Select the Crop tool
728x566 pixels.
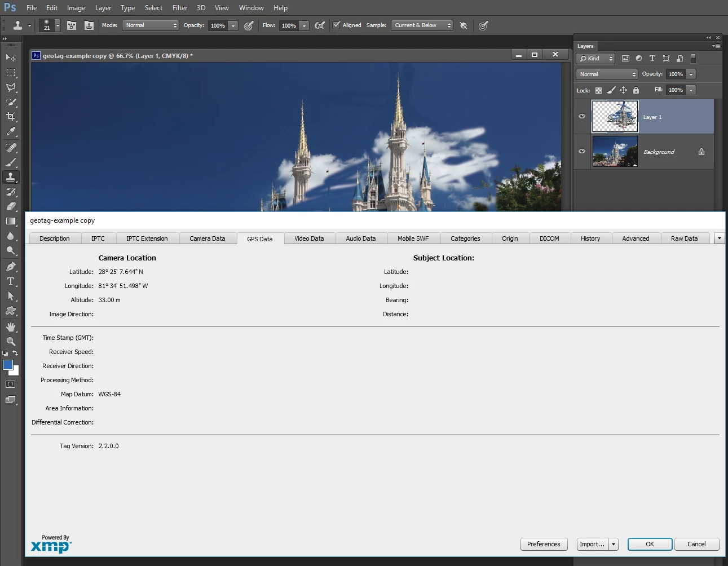point(11,117)
